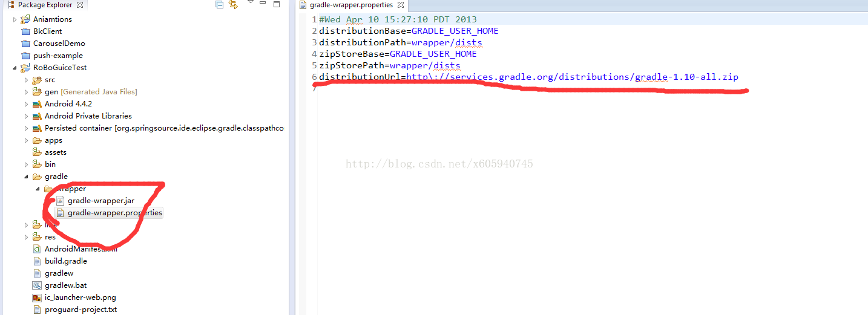This screenshot has width=868, height=315.
Task: Click the Aniamtions project icon
Action: 25,19
